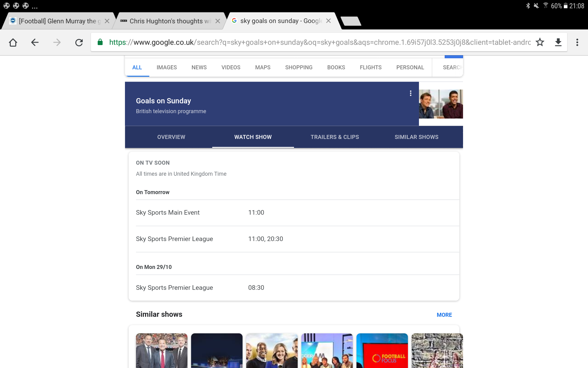Tap the muted sound status icon
This screenshot has height=368, width=588.
[x=536, y=6]
